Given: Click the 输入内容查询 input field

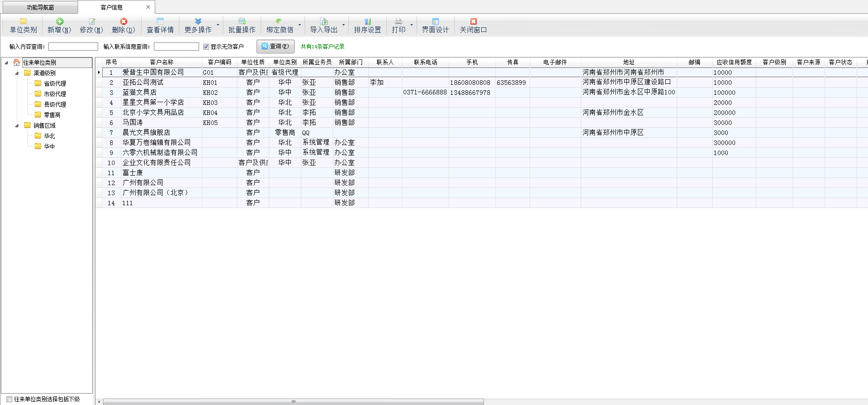Looking at the screenshot, I should (x=73, y=47).
